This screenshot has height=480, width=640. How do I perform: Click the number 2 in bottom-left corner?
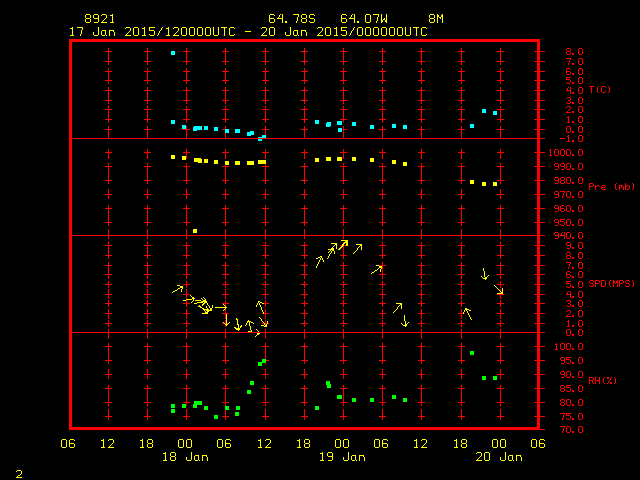coord(18,472)
